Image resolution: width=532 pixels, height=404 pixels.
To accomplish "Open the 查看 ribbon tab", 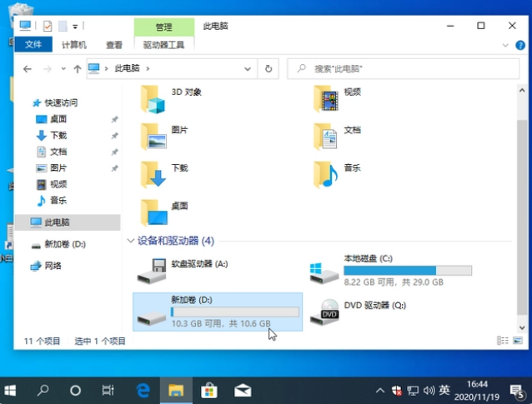I will [x=114, y=45].
